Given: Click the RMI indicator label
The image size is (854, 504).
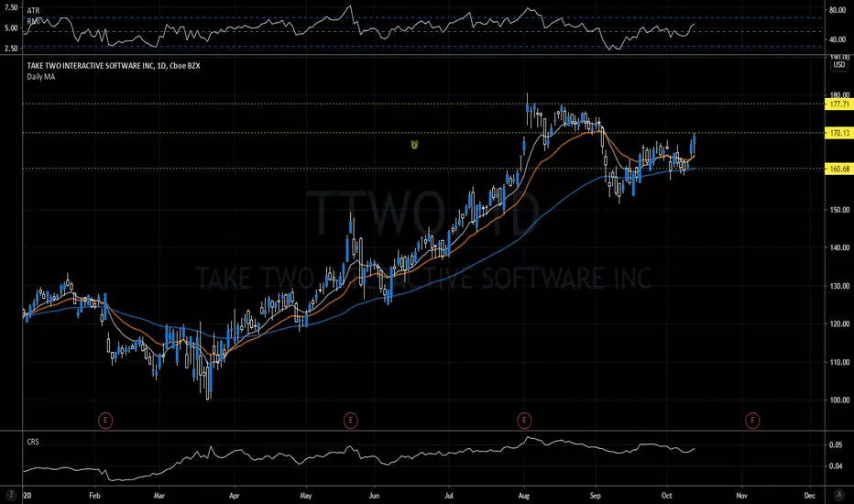Looking at the screenshot, I should [x=33, y=21].
